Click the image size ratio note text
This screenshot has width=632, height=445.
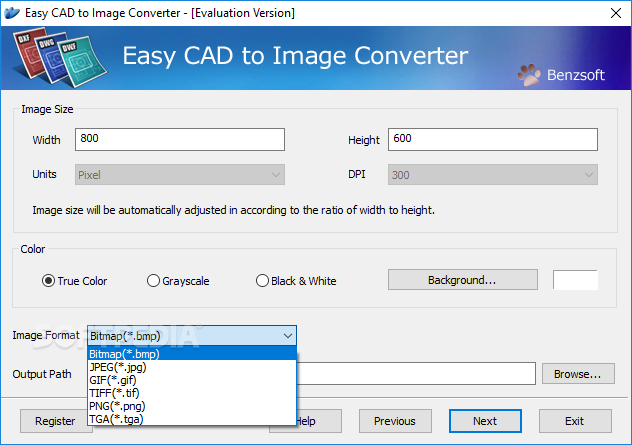233,210
